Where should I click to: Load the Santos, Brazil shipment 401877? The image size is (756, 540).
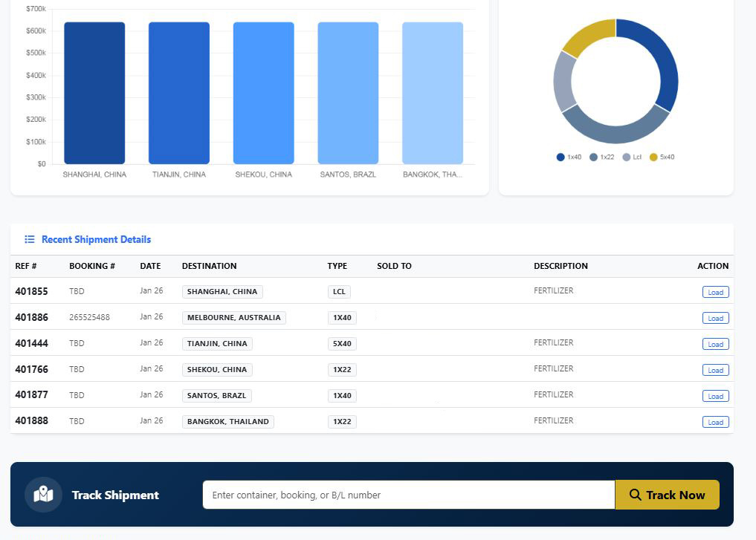click(715, 396)
